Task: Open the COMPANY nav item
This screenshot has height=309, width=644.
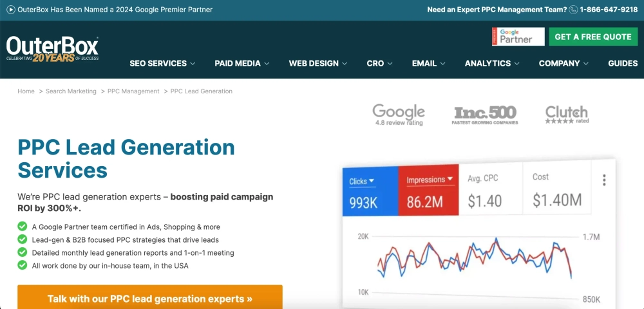Action: coord(560,63)
